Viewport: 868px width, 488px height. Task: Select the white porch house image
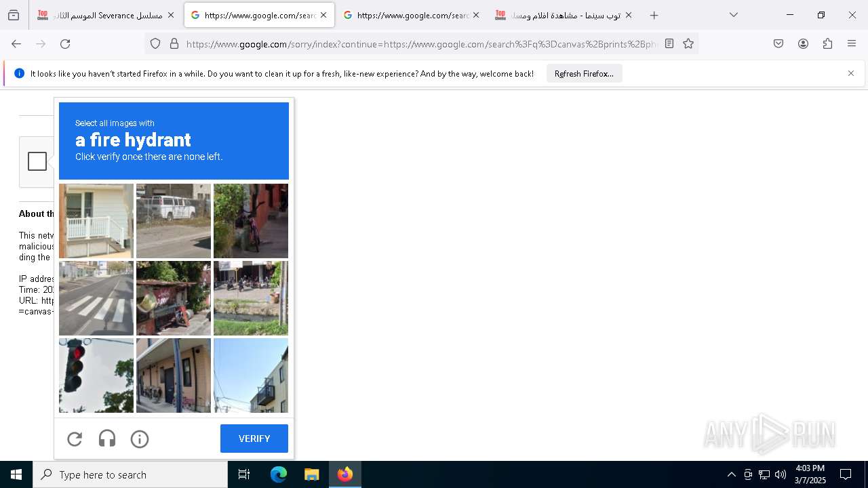click(96, 221)
